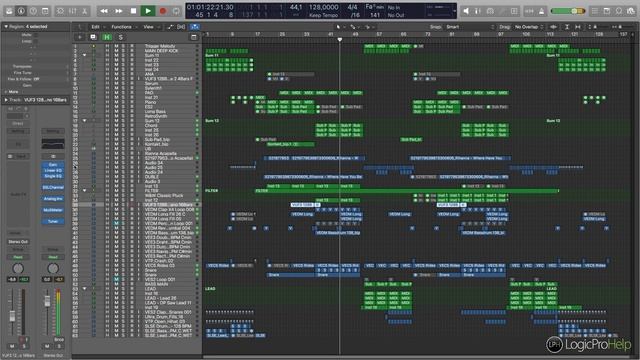Rewind the playhead
Viewport: 640px width, 360px height.
(x=104, y=11)
